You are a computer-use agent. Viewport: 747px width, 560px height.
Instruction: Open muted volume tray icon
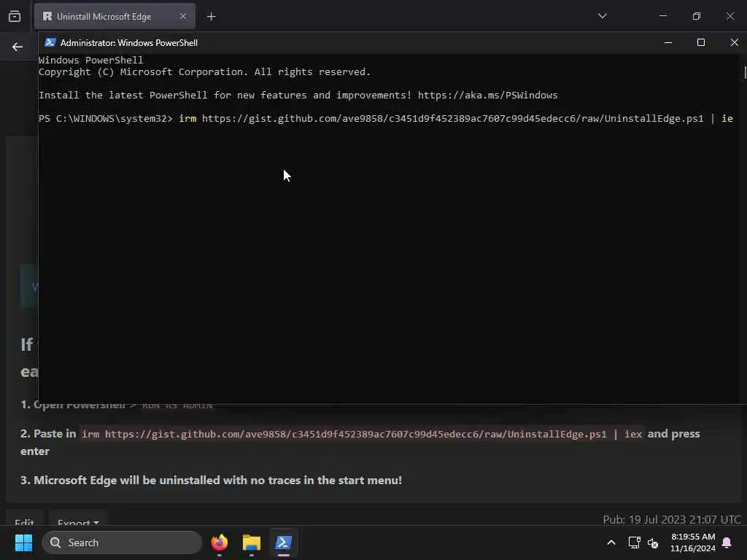click(653, 542)
